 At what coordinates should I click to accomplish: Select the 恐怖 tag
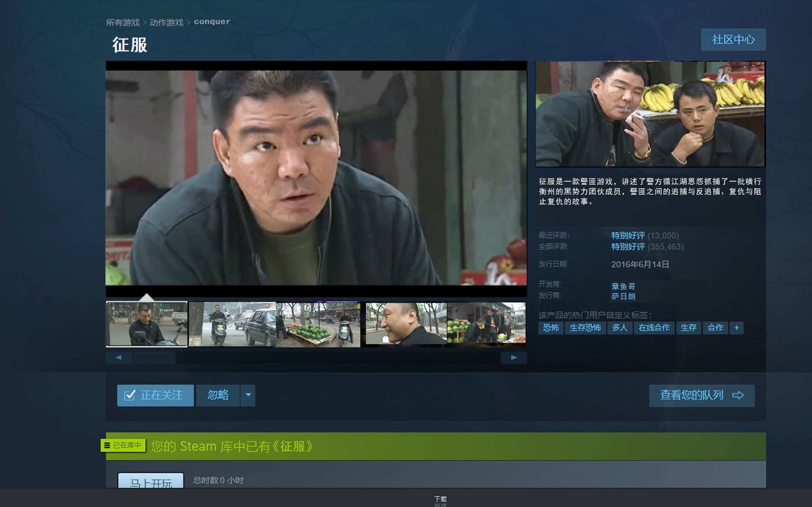551,328
